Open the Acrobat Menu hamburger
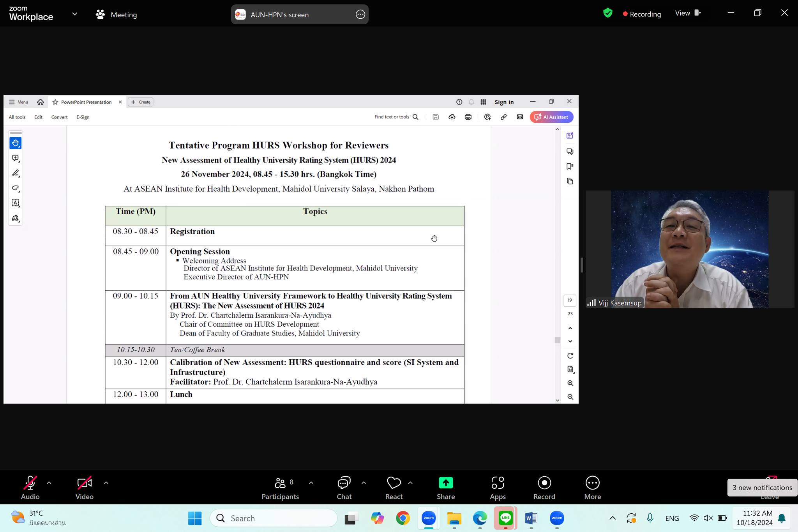798x532 pixels. tap(18, 102)
